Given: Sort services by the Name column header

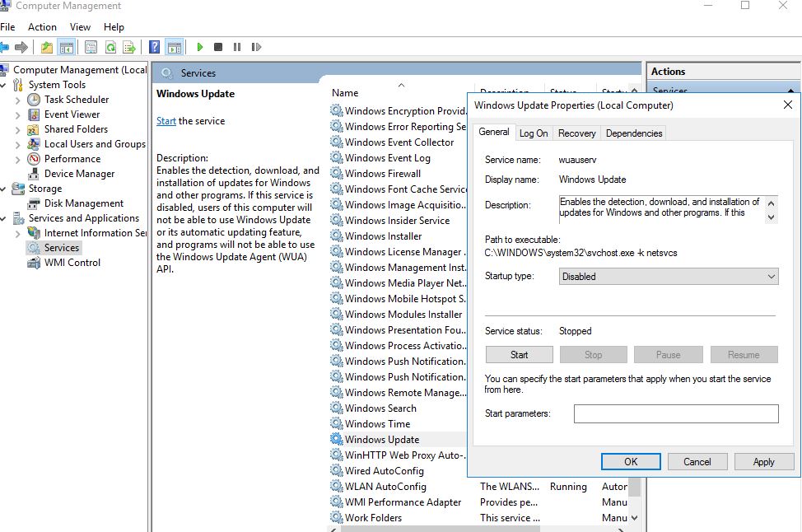Looking at the screenshot, I should tap(399, 93).
